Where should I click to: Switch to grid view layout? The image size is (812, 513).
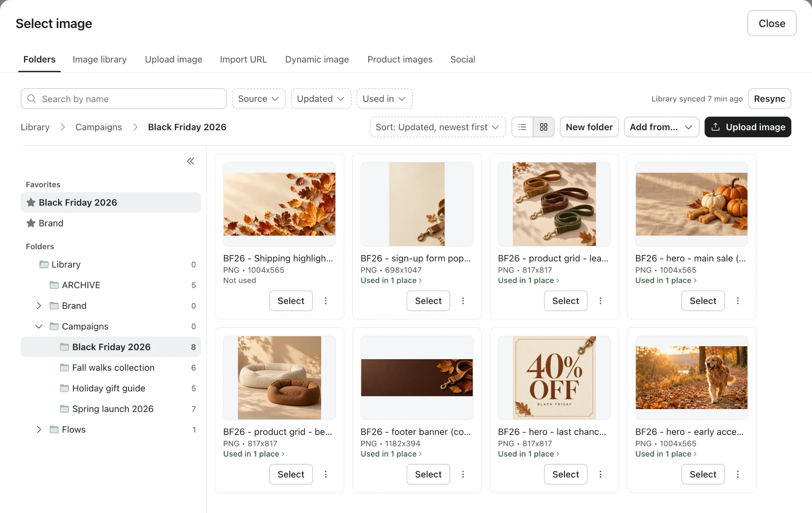tap(544, 127)
